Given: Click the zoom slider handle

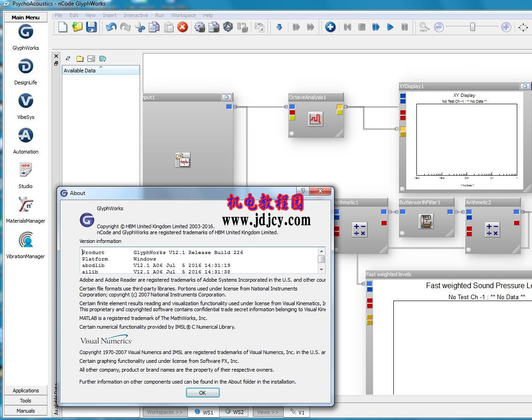Looking at the screenshot, I should (x=472, y=27).
